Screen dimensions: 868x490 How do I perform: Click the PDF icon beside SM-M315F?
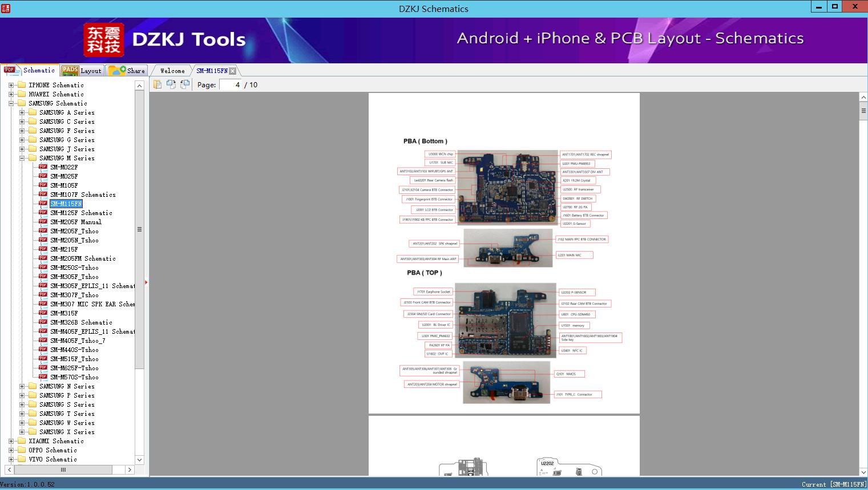tap(43, 313)
